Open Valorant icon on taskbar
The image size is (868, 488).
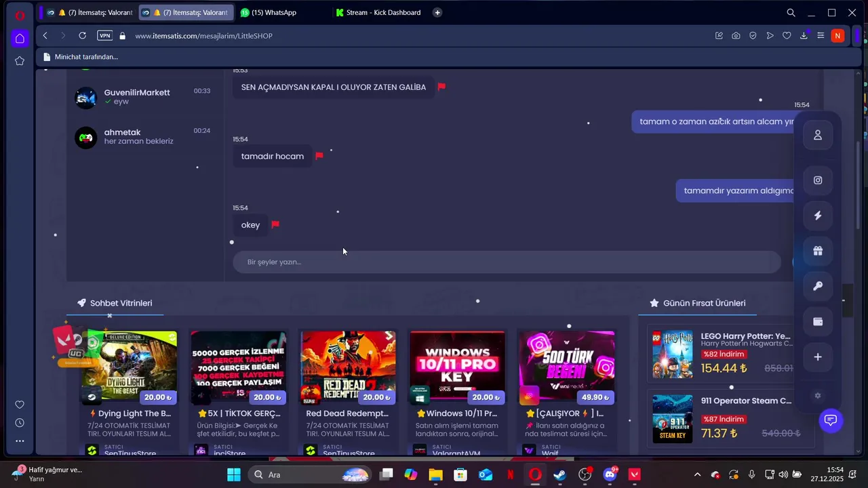(635, 474)
